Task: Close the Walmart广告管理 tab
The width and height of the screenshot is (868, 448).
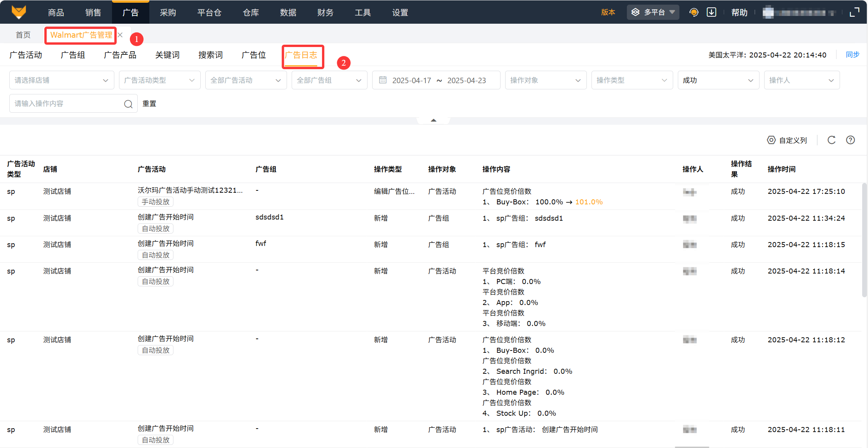Action: [121, 35]
